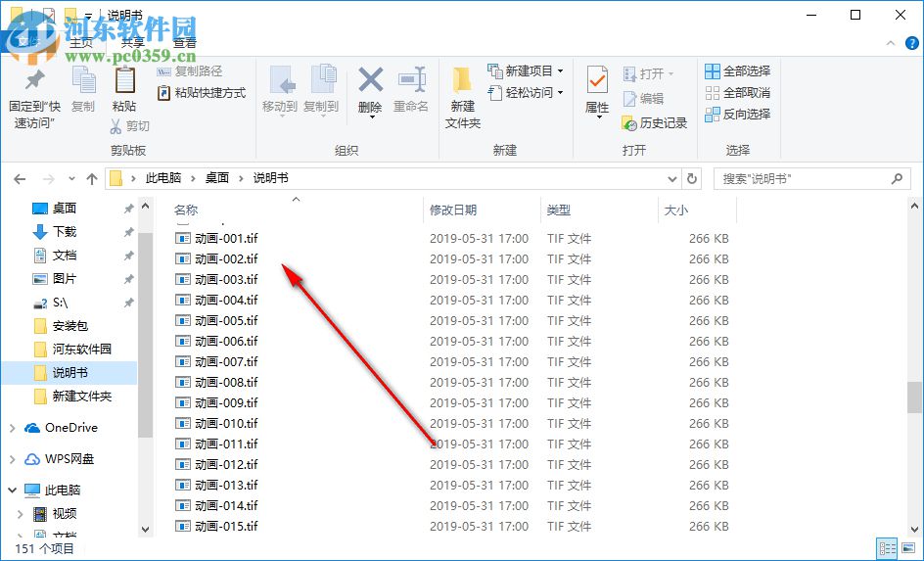Open the Copy to menu

coord(321,91)
